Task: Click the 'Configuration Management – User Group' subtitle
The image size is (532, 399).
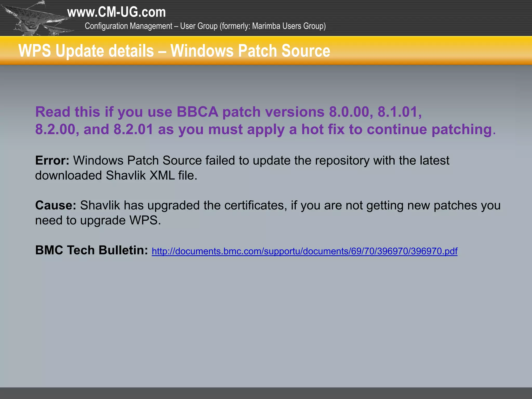Action: (x=205, y=26)
